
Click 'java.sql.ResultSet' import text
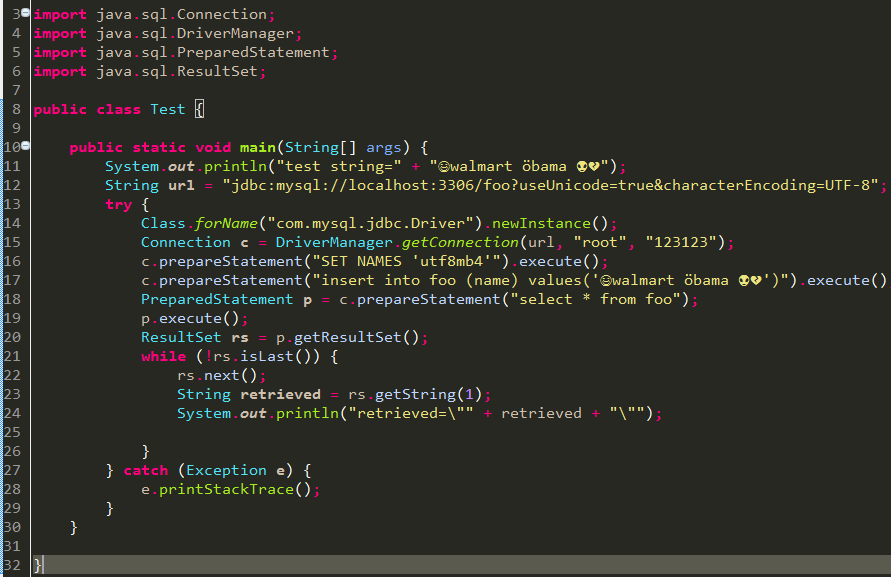click(x=177, y=72)
